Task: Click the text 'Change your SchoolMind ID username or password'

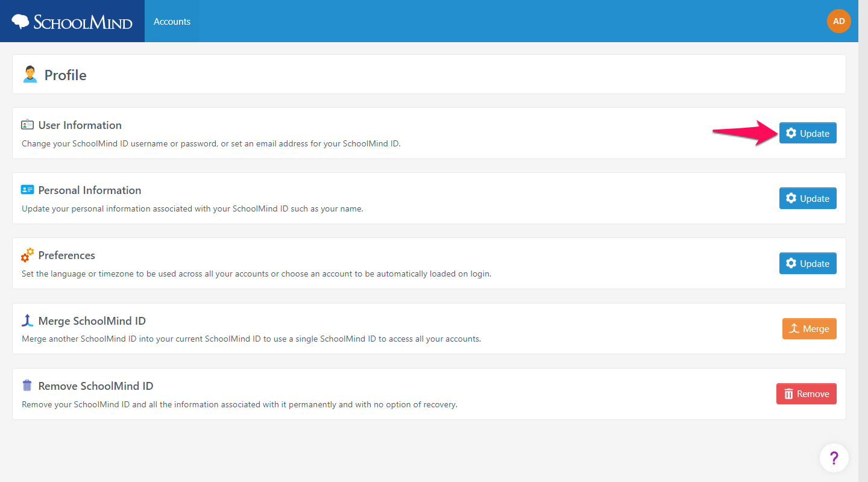Action: [x=119, y=144]
